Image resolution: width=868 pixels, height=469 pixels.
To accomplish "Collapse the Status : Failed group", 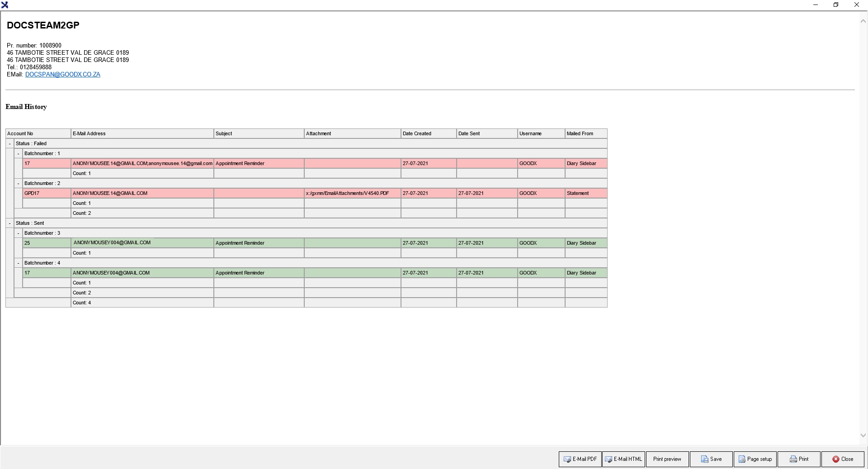I will (9, 143).
